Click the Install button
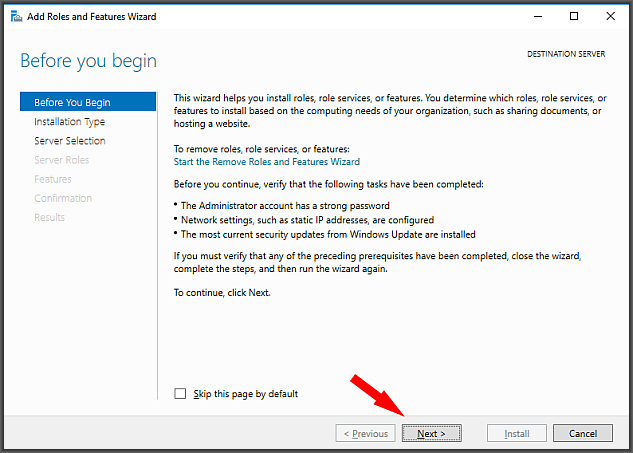This screenshot has width=633, height=453. point(517,433)
